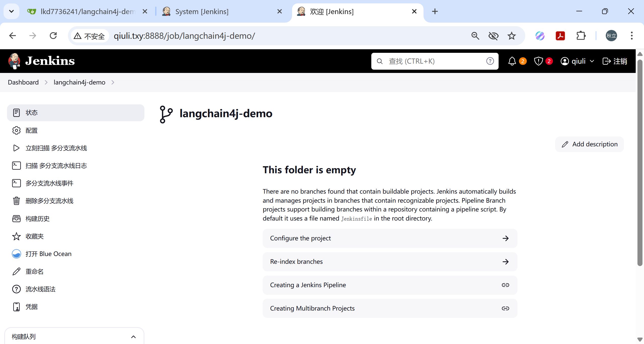Open tab search dropdown arrow

pos(11,11)
